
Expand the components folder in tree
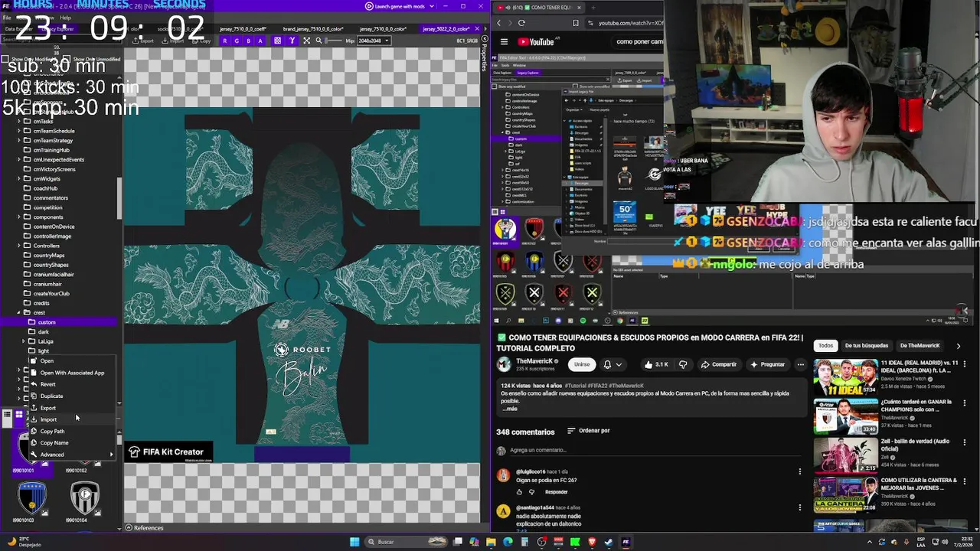click(19, 217)
